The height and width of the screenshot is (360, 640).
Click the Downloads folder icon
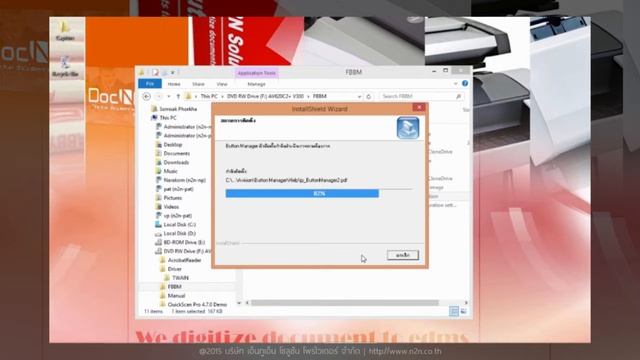(x=159, y=162)
